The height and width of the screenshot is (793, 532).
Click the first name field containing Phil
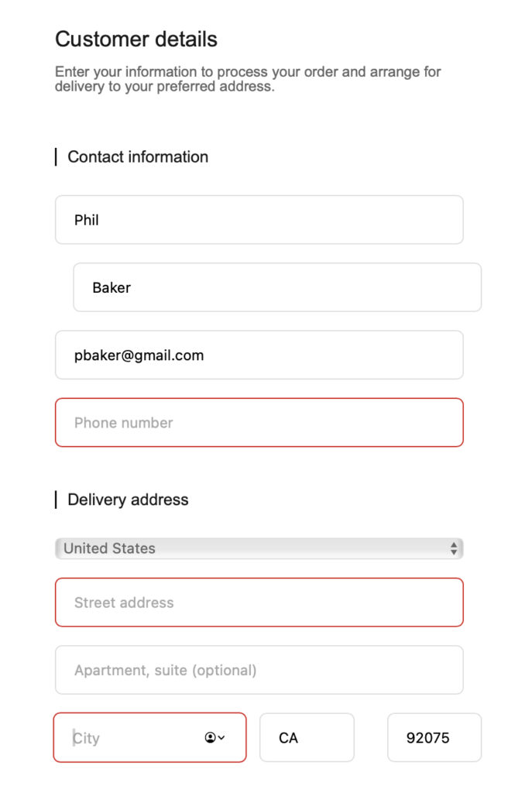point(259,220)
